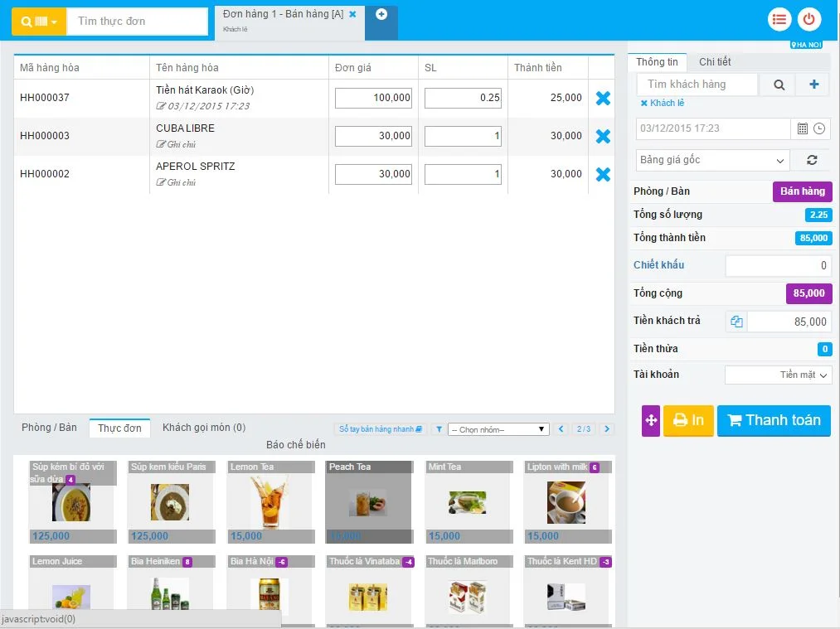Add a new order tab with plus icon
The image size is (840, 629).
click(381, 14)
